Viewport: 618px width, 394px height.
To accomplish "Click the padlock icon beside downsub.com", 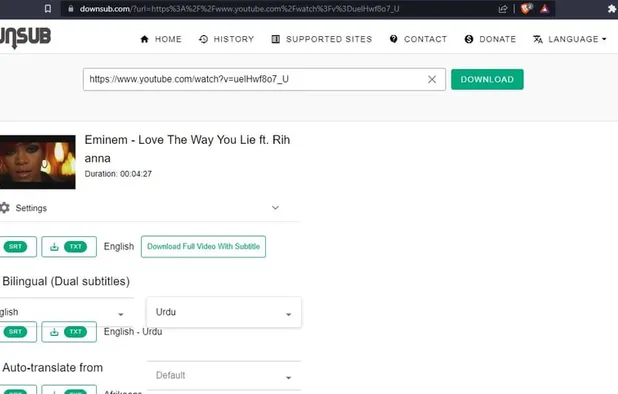I will [71, 9].
